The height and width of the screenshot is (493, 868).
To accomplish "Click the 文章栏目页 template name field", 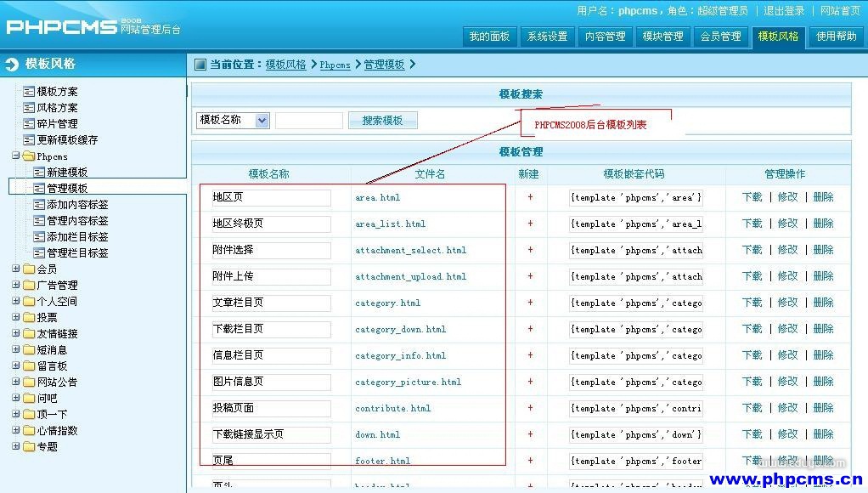I will (x=271, y=303).
